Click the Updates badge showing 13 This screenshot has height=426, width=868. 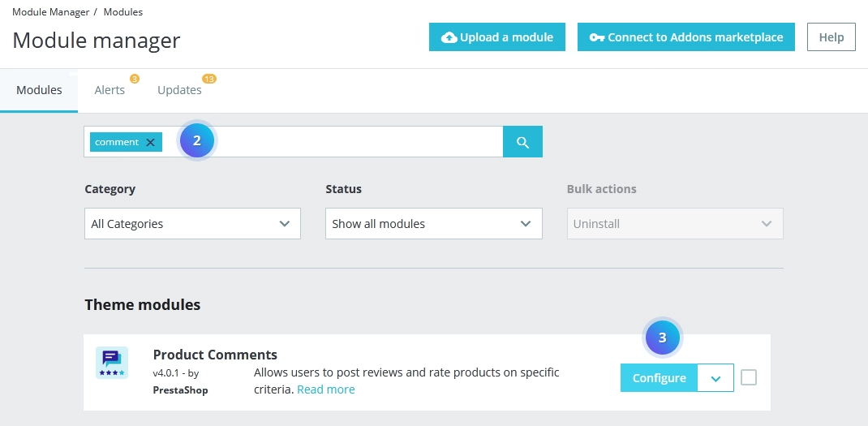pyautogui.click(x=209, y=79)
